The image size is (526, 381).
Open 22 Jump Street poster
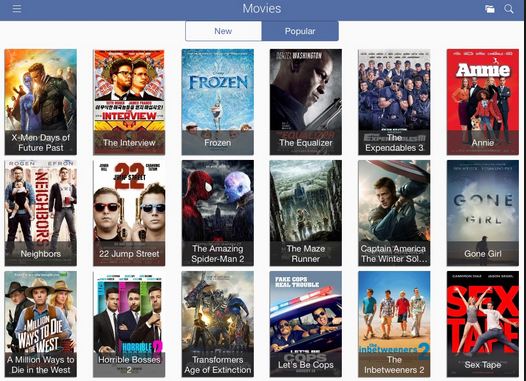(x=129, y=213)
